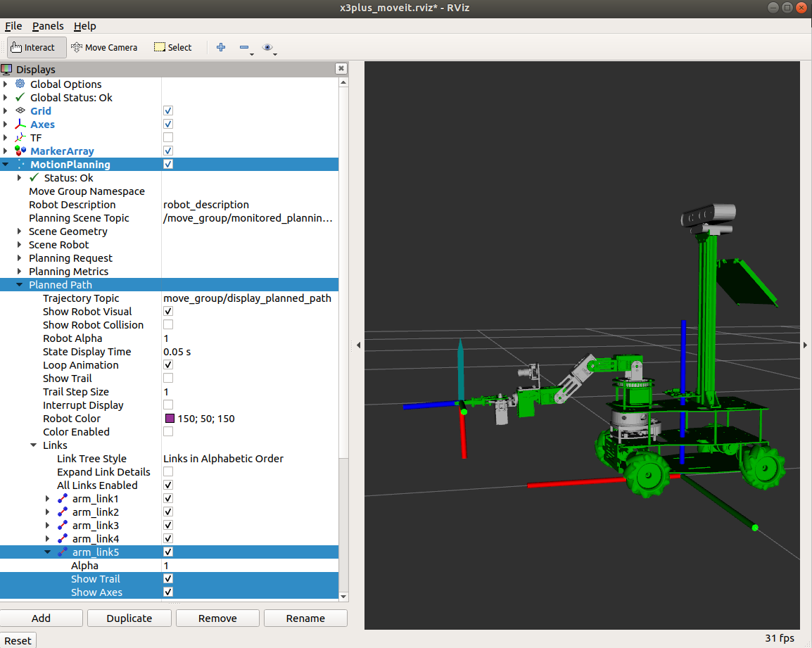Click the Trajectory Topic value field
812x648 pixels.
pos(247,298)
